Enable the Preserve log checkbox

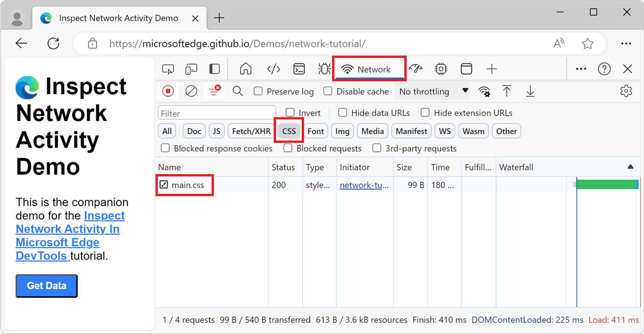[x=258, y=91]
